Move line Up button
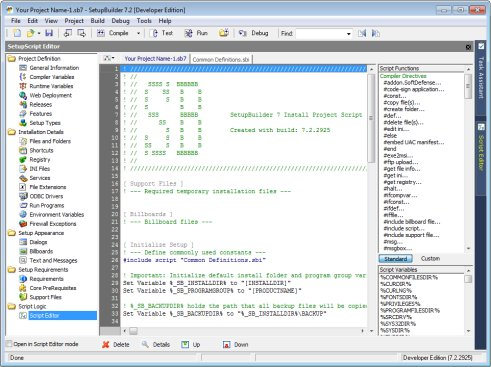Image resolution: width=491 pixels, height=367 pixels. pyautogui.click(x=191, y=345)
